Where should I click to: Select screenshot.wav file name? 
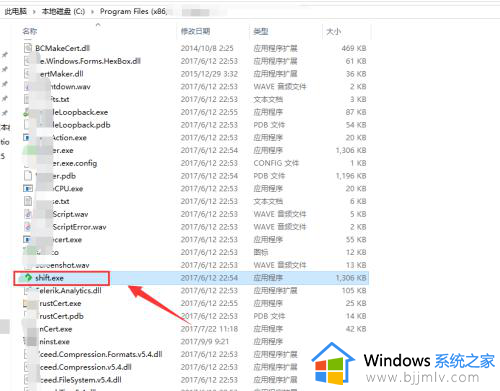(62, 265)
